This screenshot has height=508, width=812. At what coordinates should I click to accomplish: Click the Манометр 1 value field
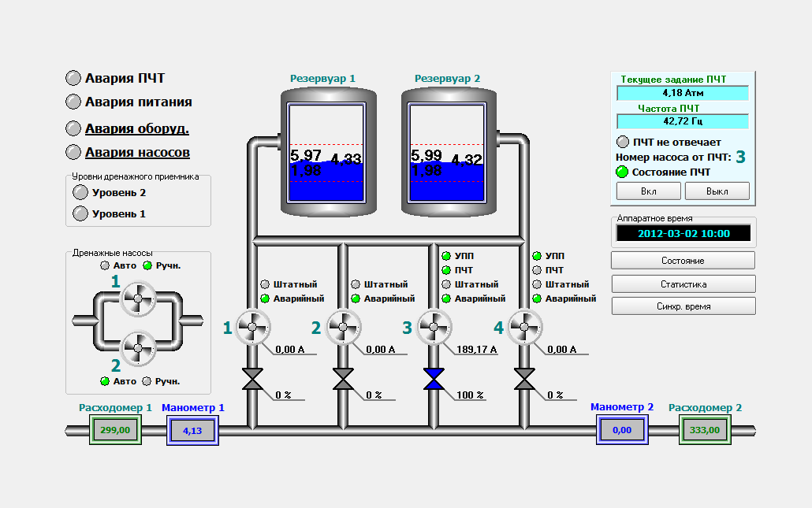[192, 432]
